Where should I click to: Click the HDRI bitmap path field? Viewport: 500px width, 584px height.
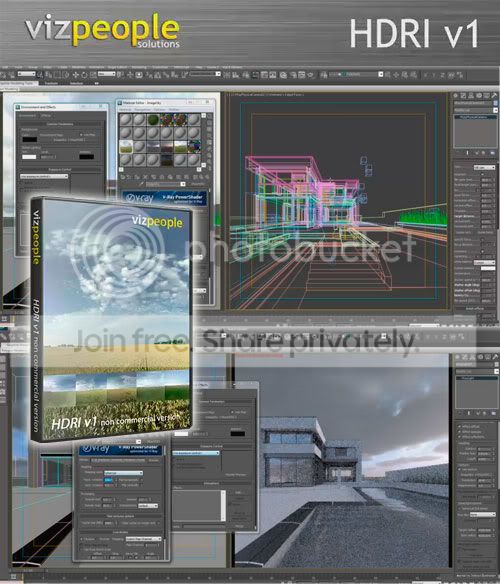(118, 460)
